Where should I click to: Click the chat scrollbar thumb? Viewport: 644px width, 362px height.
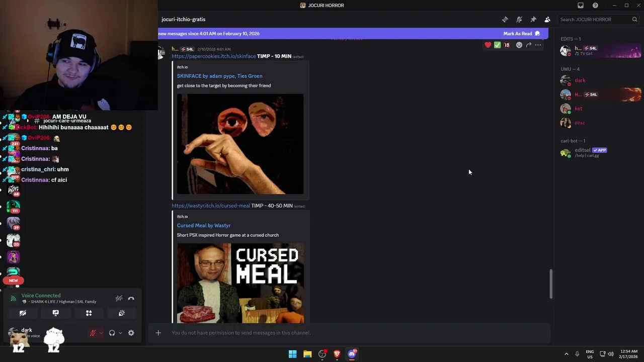click(x=551, y=284)
